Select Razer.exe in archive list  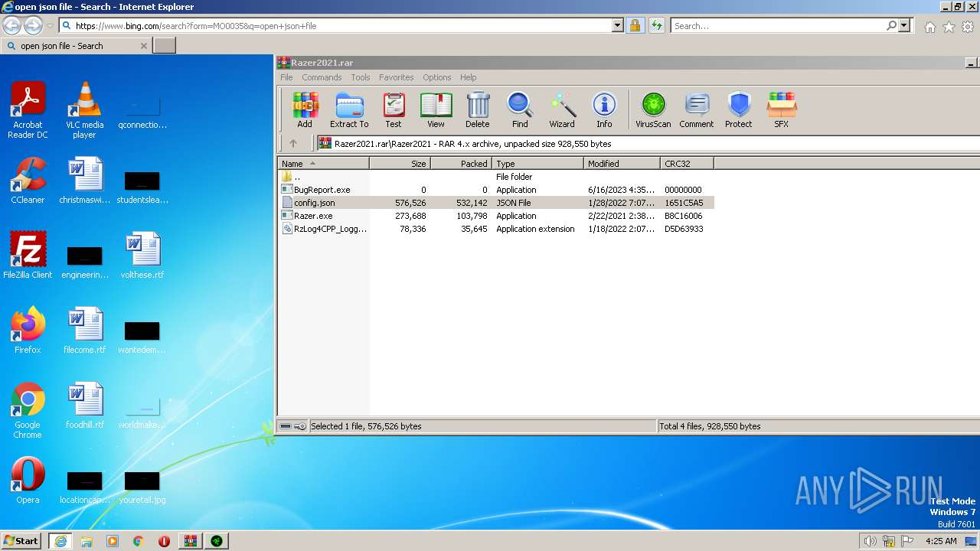(496, 216)
